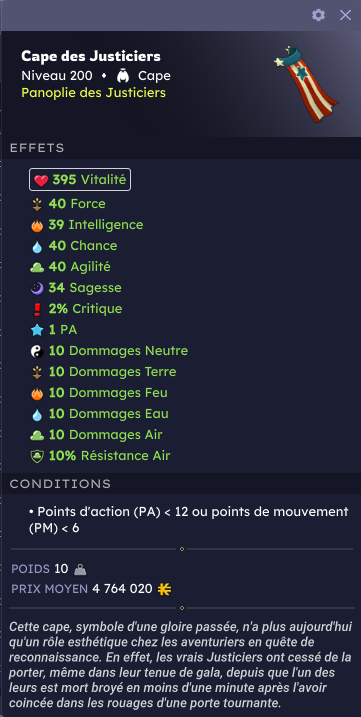Click the weight icon next to POIDS

point(80,570)
